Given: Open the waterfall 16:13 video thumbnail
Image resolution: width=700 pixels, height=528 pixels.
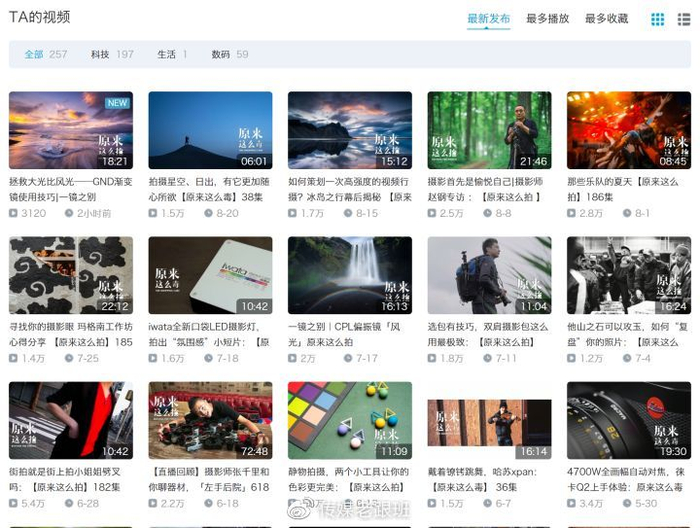Looking at the screenshot, I should tap(349, 275).
